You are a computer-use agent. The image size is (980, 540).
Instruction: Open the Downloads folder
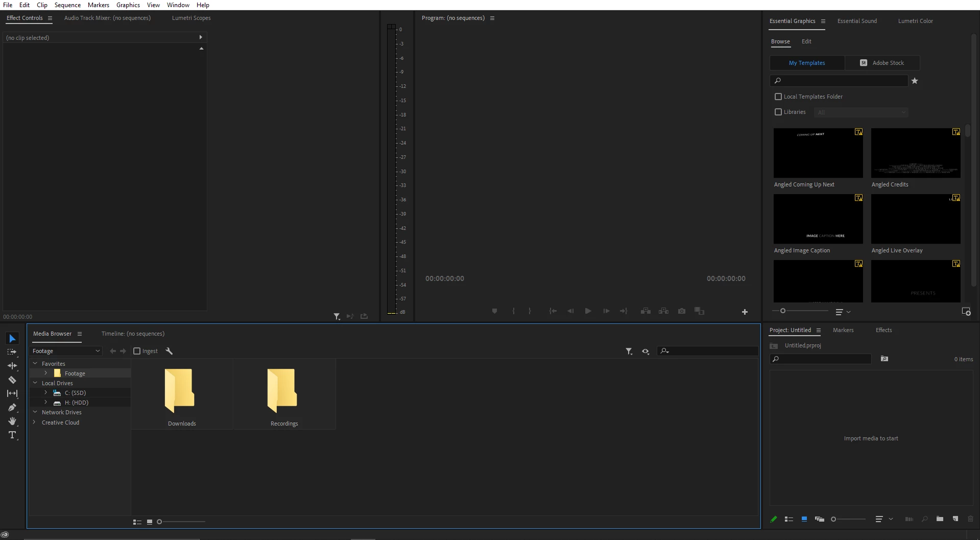pos(182,394)
